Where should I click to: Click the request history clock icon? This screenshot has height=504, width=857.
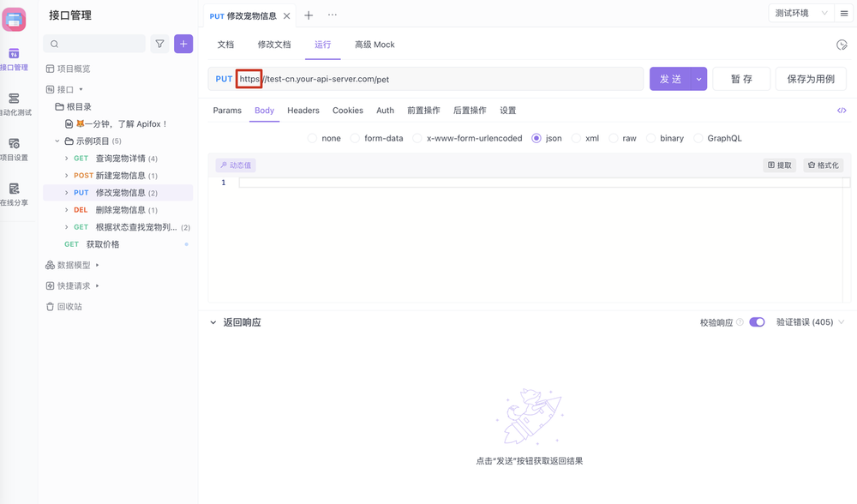(x=843, y=44)
